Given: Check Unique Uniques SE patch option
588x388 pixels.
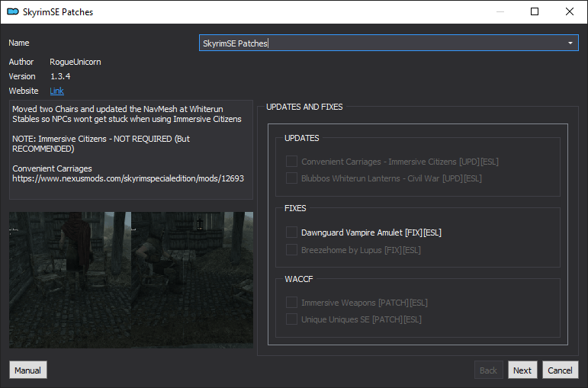Looking at the screenshot, I should pos(291,319).
